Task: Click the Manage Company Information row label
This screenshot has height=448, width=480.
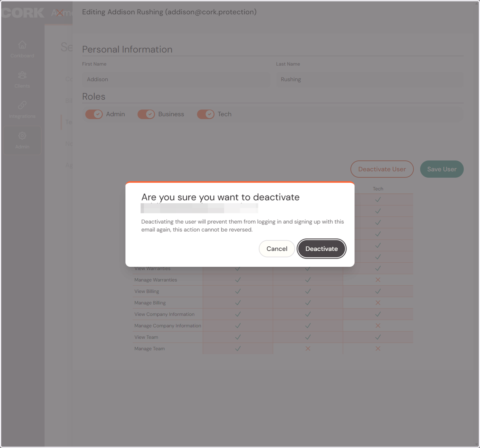Action: click(x=168, y=326)
